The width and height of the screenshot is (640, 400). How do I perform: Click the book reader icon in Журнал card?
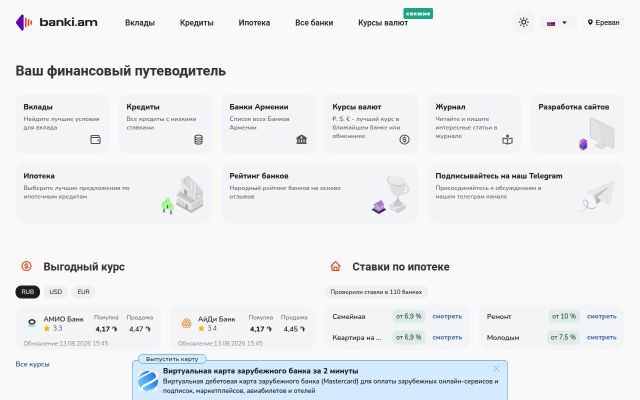tap(507, 140)
